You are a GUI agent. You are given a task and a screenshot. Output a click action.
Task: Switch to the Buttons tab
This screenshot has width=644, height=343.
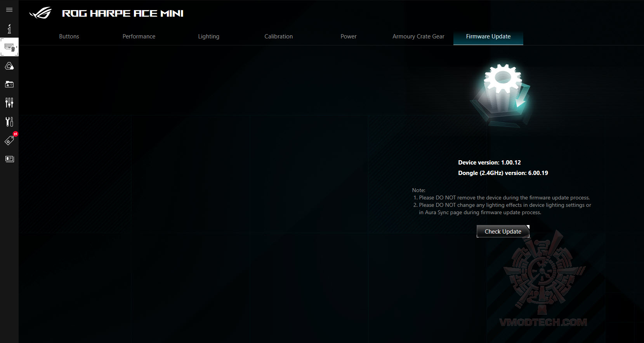[69, 36]
